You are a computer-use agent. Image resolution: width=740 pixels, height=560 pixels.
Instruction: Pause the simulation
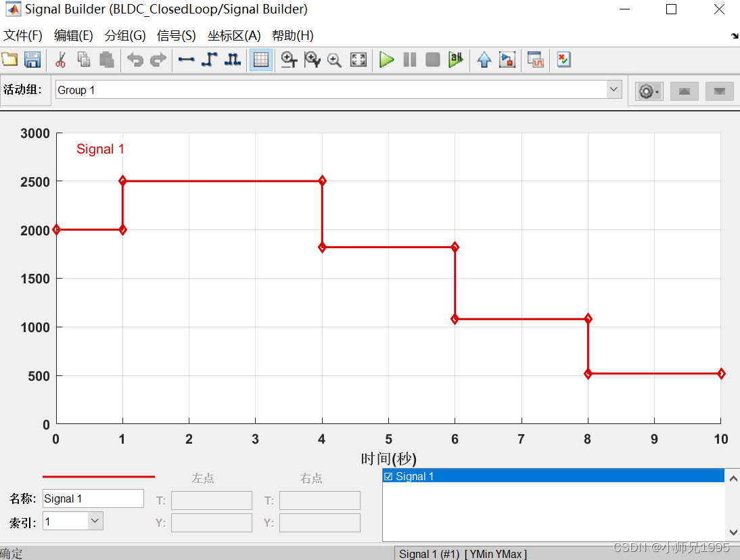click(x=410, y=60)
